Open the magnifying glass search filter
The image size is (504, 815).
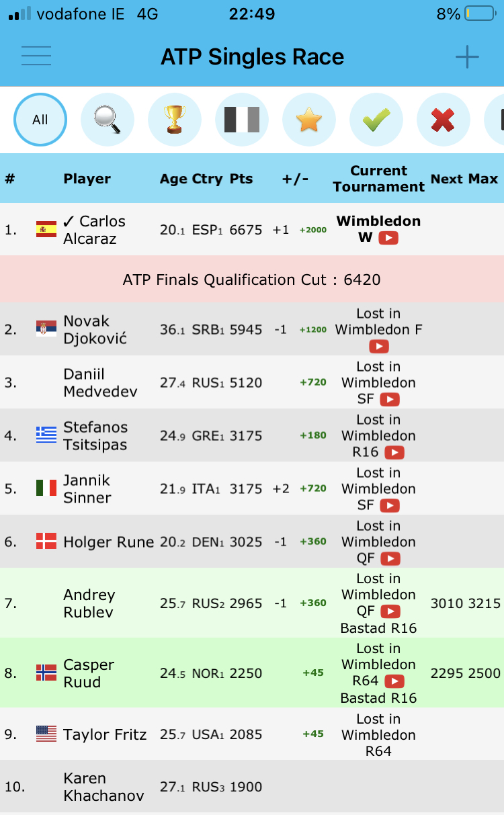point(108,120)
